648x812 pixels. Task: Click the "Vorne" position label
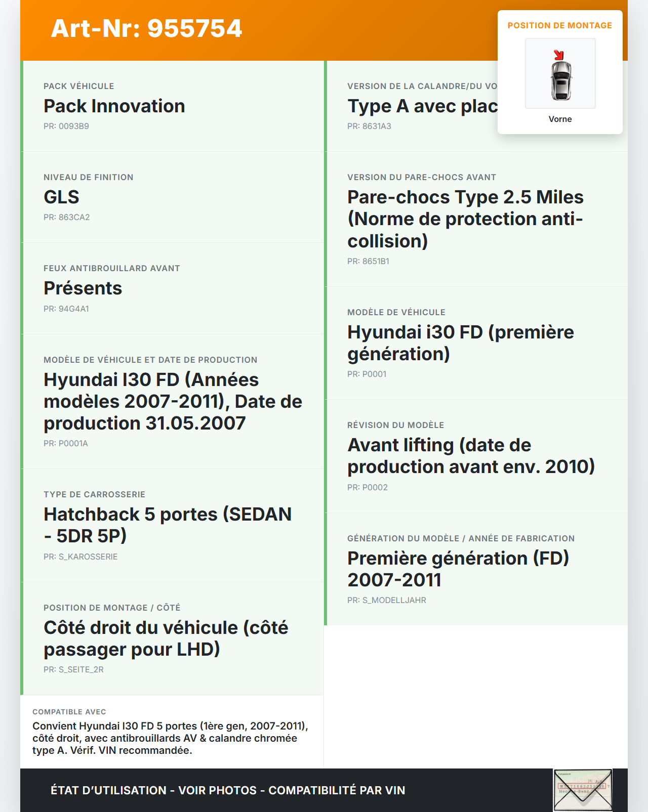[x=560, y=119]
